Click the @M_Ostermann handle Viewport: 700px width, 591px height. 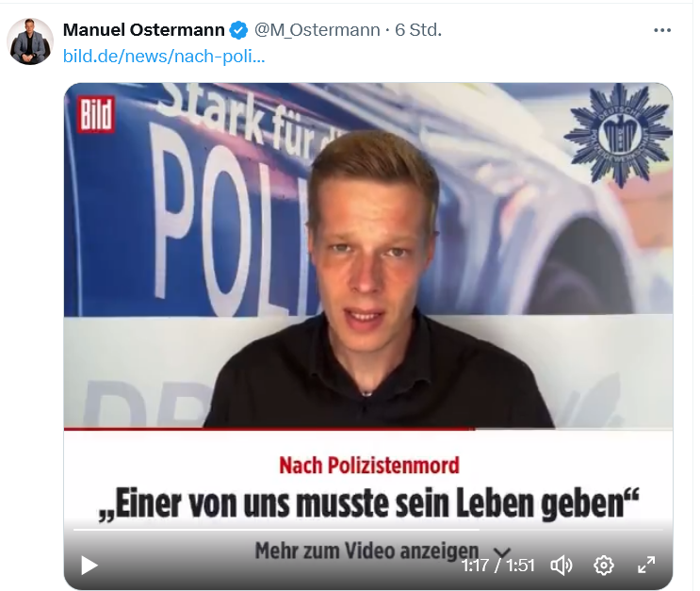[x=317, y=30]
